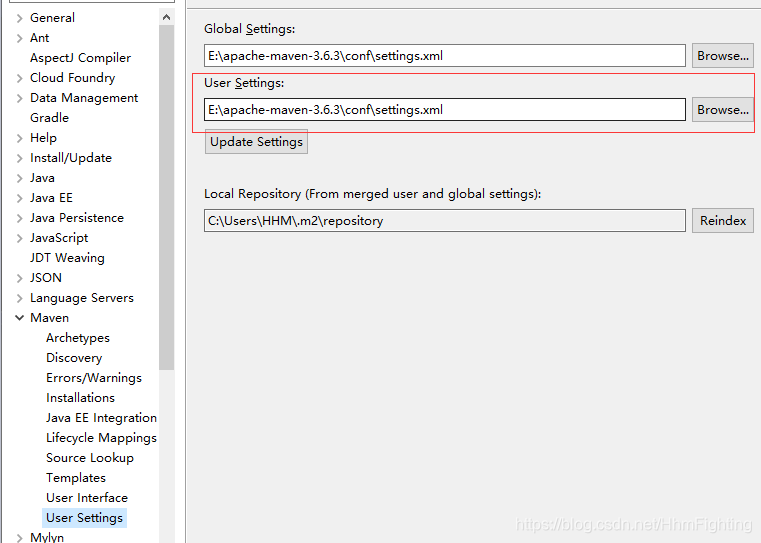
Task: Select Install/Update preferences item
Action: tap(71, 158)
